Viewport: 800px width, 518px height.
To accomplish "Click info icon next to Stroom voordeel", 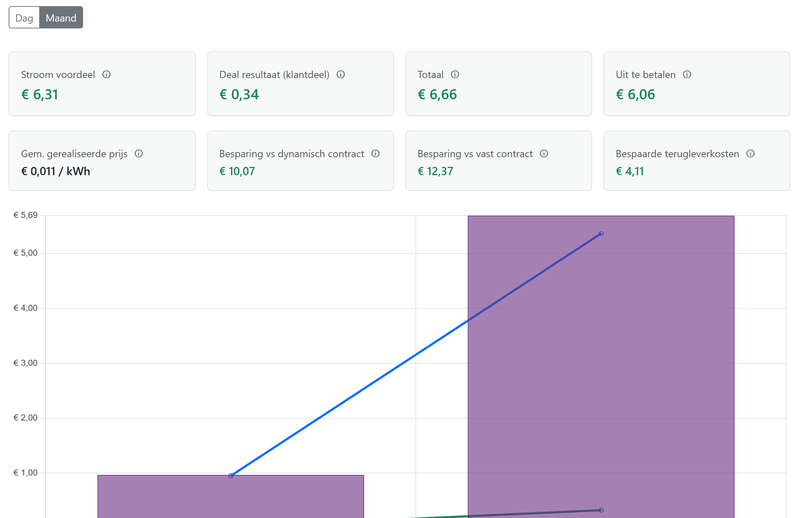I will coord(107,75).
